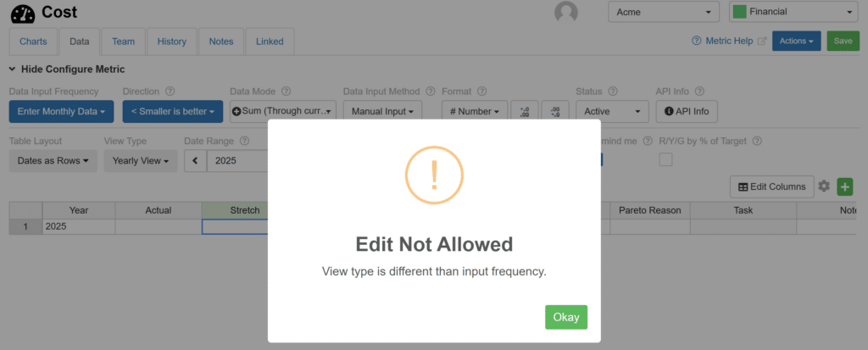868x350 pixels.
Task: Open table settings gear icon
Action: [823, 186]
